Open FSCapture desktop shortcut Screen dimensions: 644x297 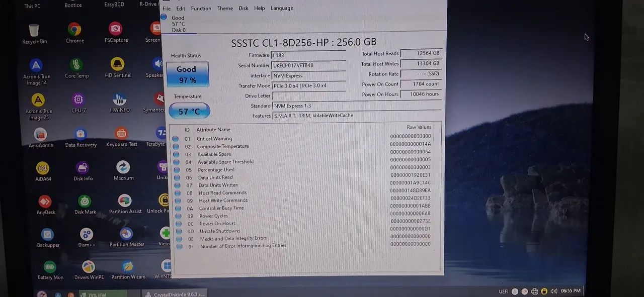coord(116,33)
